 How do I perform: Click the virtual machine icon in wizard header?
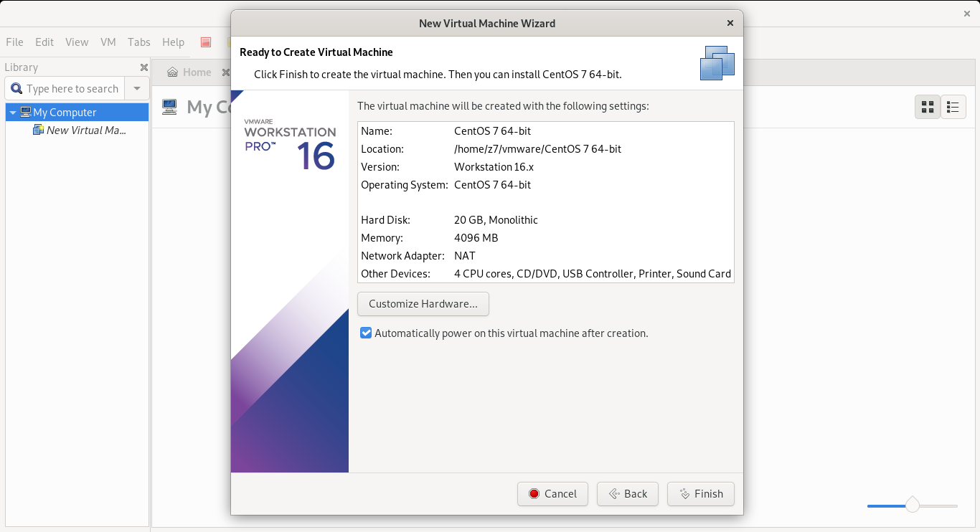(717, 63)
